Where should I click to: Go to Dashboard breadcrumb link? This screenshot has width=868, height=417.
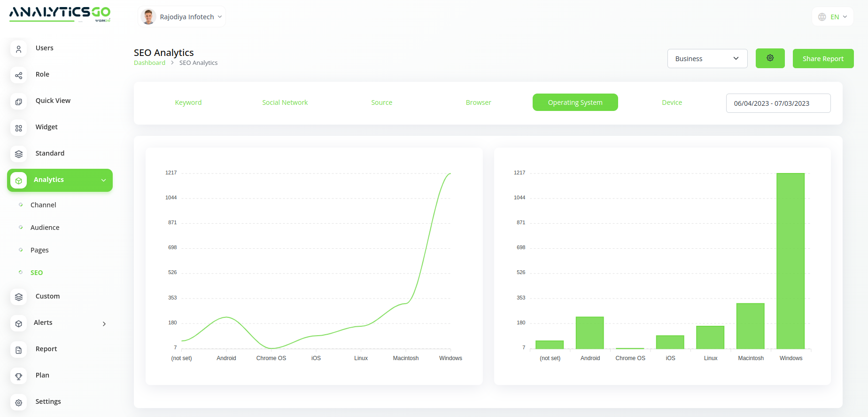click(x=149, y=63)
